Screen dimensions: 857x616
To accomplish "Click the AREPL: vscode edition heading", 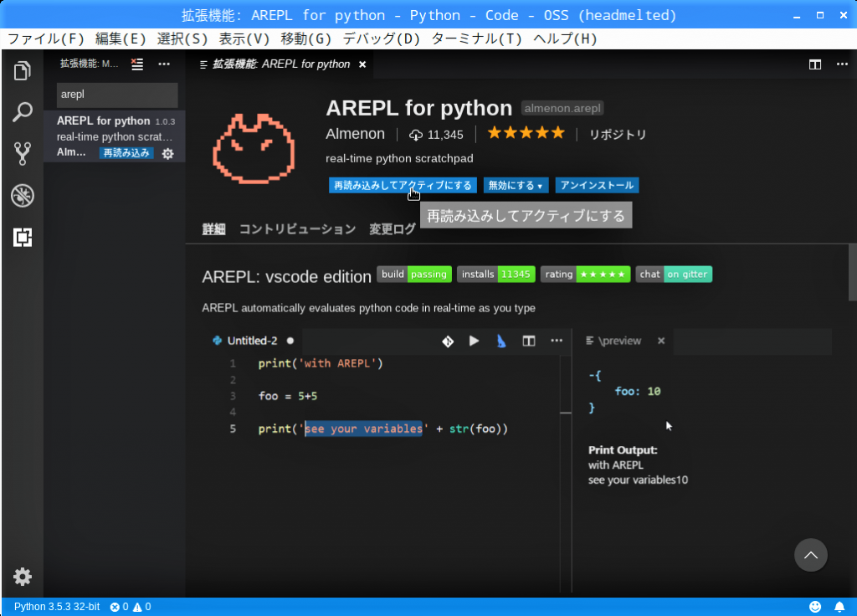I will [x=286, y=276].
